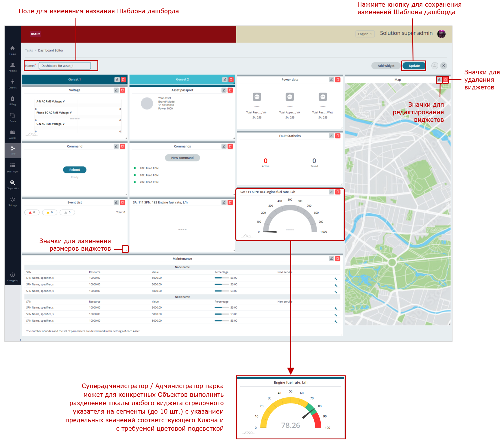This screenshot has width=504, height=444.
Task: Delete the Map widget
Action: (x=446, y=80)
